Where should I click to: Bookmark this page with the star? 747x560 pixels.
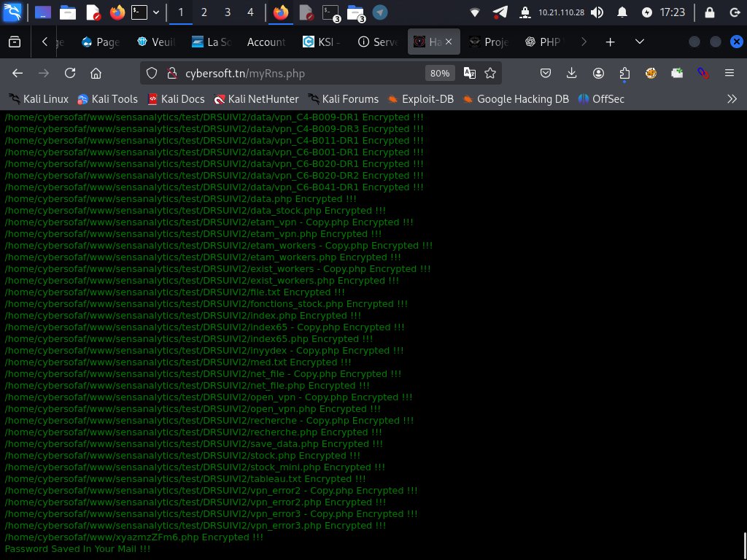pyautogui.click(x=490, y=73)
